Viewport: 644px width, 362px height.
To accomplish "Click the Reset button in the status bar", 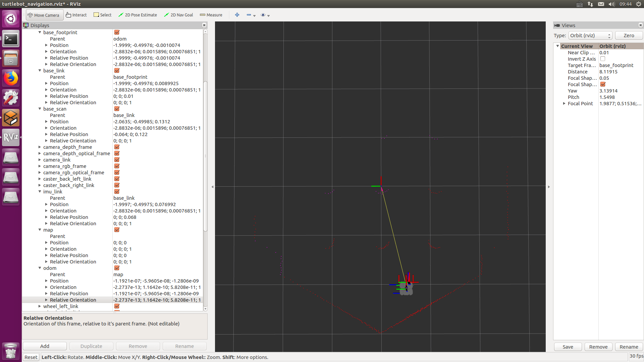I will (x=31, y=357).
